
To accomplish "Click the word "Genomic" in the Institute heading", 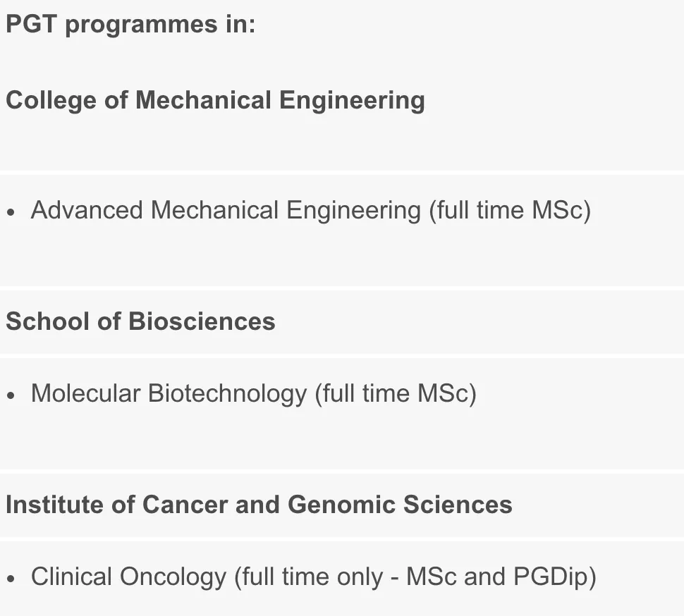I will click(341, 505).
